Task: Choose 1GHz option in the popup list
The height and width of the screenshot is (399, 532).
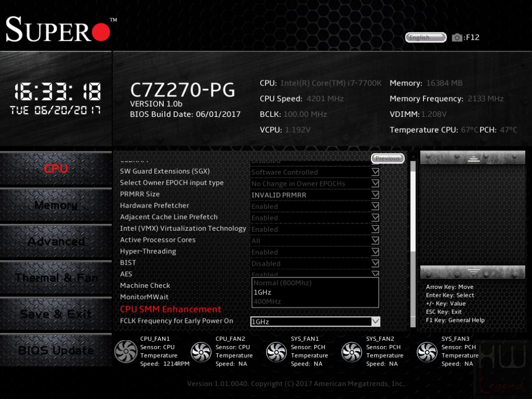Action: 315,292
